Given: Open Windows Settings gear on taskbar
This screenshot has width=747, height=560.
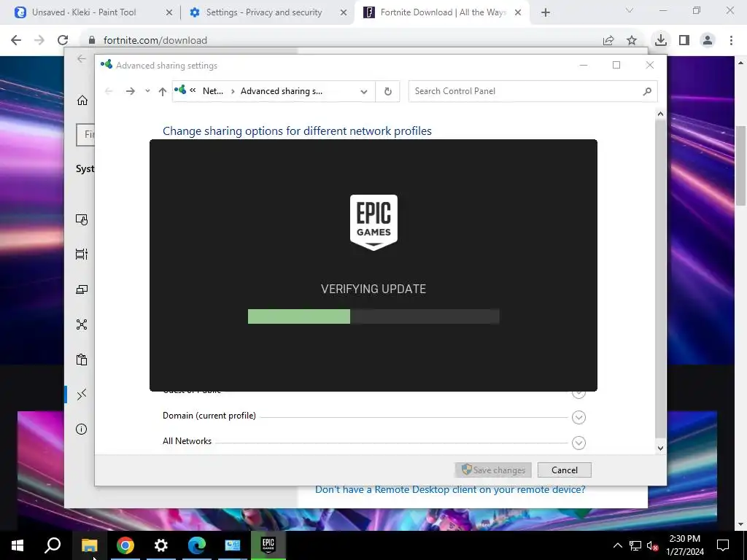Looking at the screenshot, I should [x=161, y=545].
